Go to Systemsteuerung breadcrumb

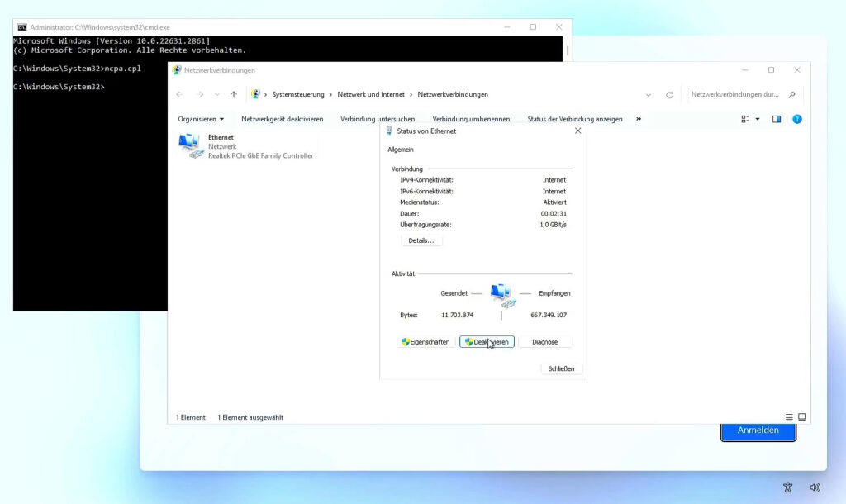pos(298,94)
